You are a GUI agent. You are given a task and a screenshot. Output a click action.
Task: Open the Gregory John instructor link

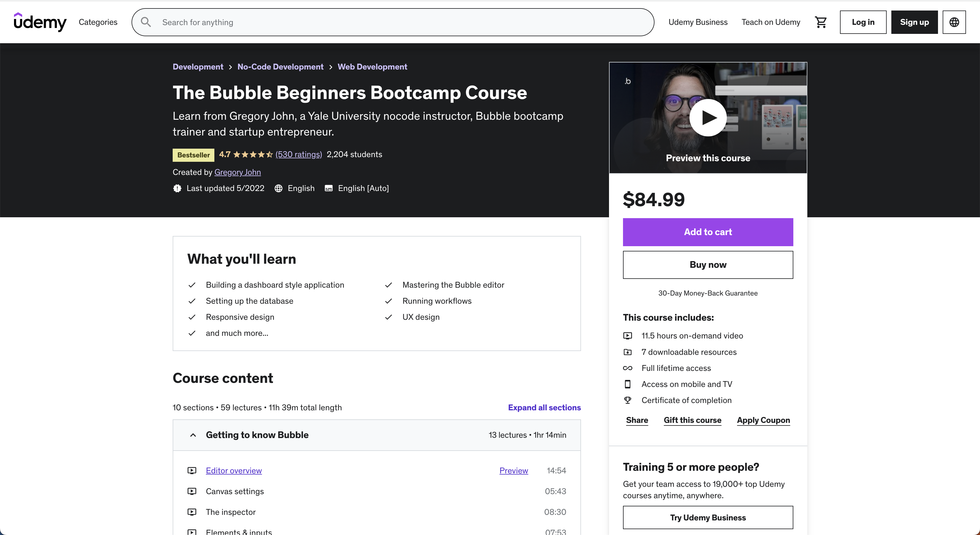coord(237,172)
